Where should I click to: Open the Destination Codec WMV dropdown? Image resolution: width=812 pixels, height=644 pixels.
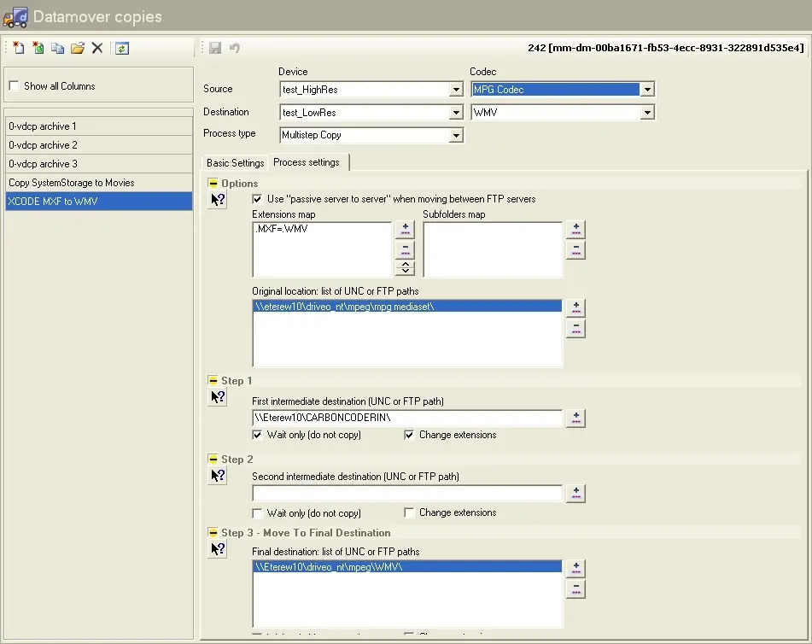(647, 113)
